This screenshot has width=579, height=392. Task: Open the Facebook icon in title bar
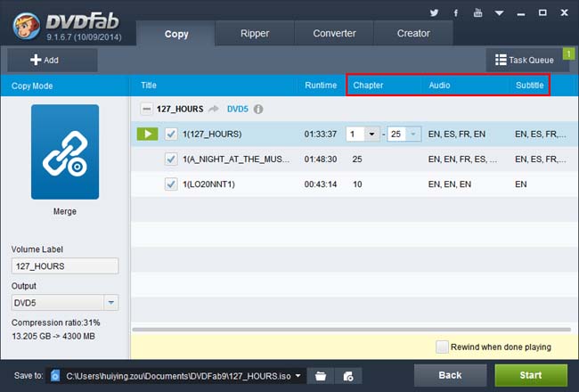tap(456, 13)
